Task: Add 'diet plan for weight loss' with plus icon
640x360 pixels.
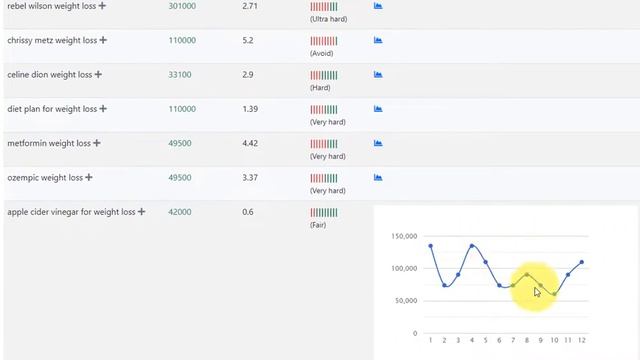Action: point(103,109)
